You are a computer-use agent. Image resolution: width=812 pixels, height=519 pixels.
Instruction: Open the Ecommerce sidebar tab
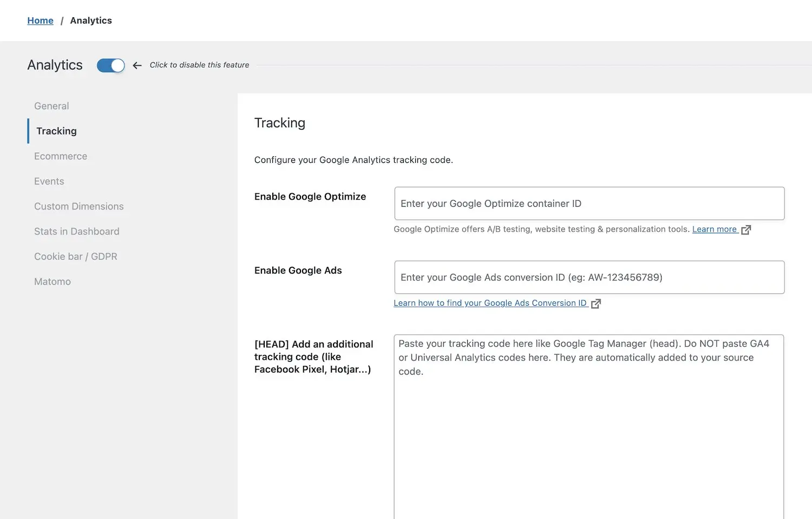(x=61, y=156)
